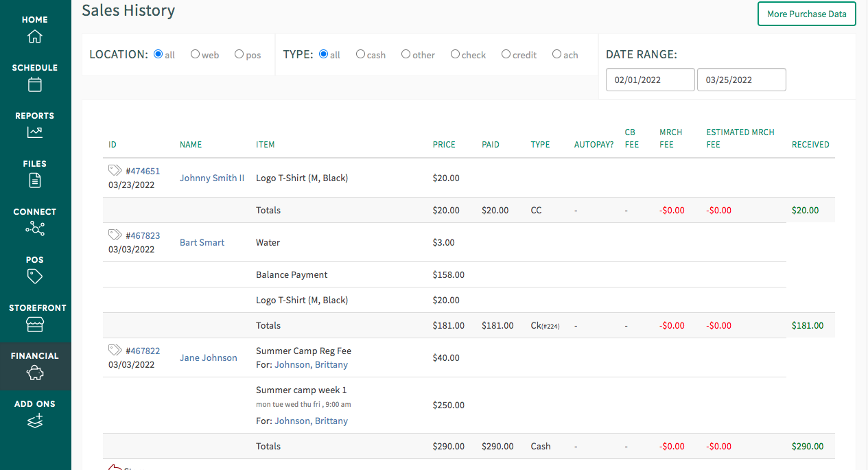Select the pos location radio button
868x470 pixels.
[239, 54]
